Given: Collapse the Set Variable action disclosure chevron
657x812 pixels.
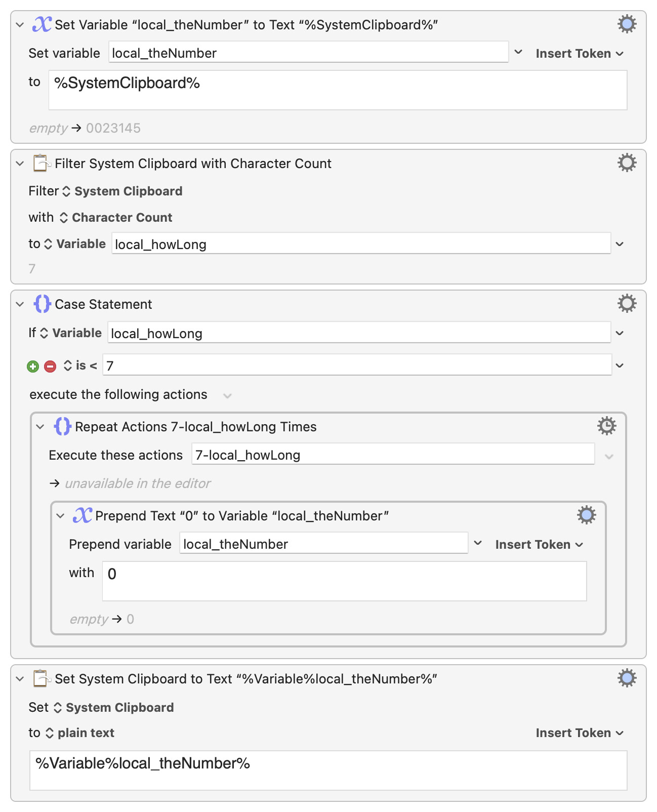Looking at the screenshot, I should click(20, 24).
